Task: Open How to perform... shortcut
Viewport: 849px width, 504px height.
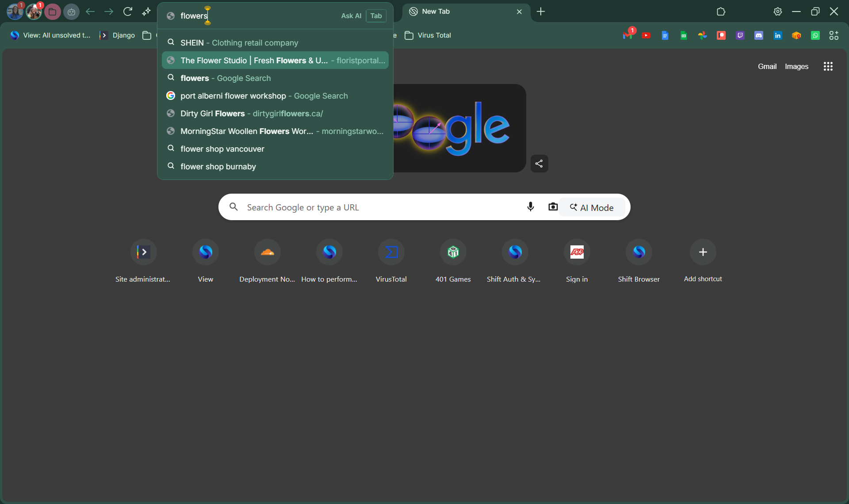Action: (x=329, y=261)
